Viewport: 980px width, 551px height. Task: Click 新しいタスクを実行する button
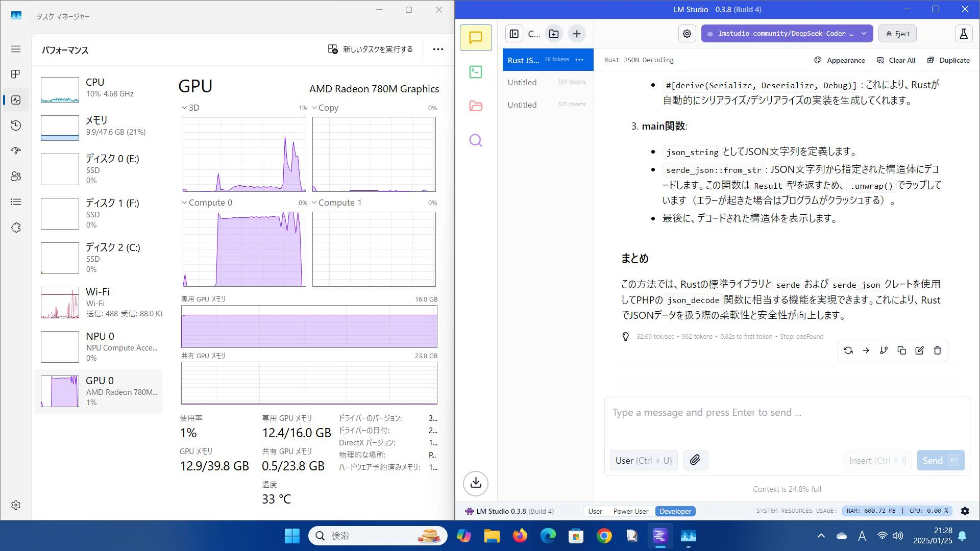(x=370, y=49)
